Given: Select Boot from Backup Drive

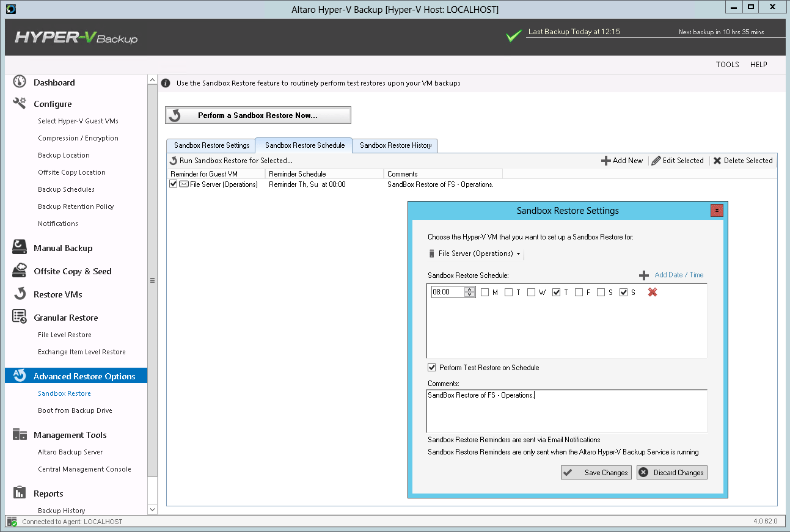Looking at the screenshot, I should tap(75, 410).
